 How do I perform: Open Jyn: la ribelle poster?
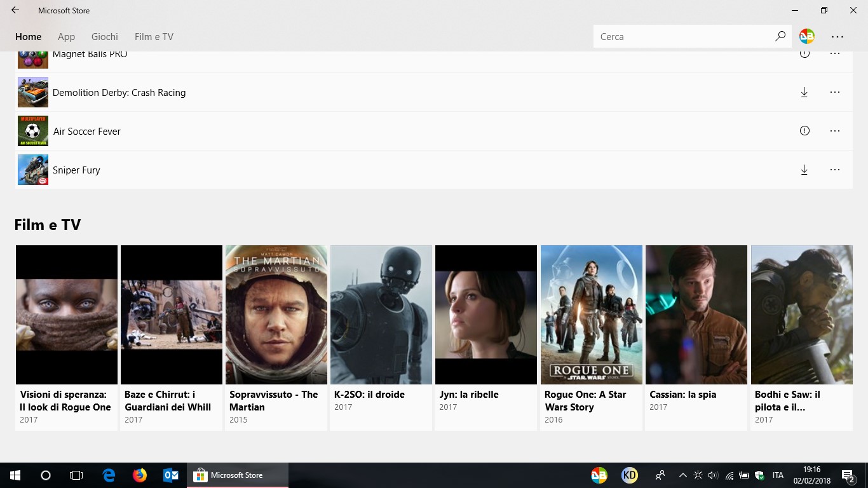coord(486,315)
